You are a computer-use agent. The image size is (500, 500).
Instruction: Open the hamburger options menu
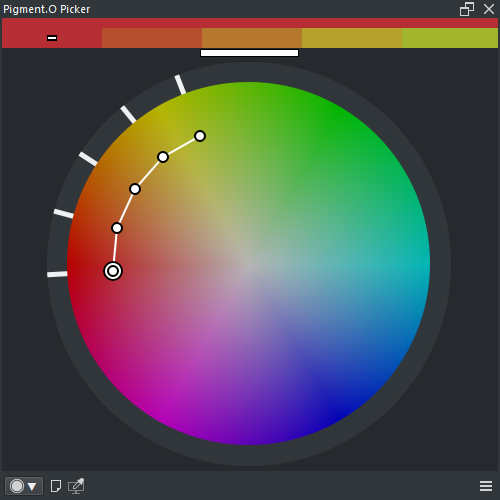(486, 486)
